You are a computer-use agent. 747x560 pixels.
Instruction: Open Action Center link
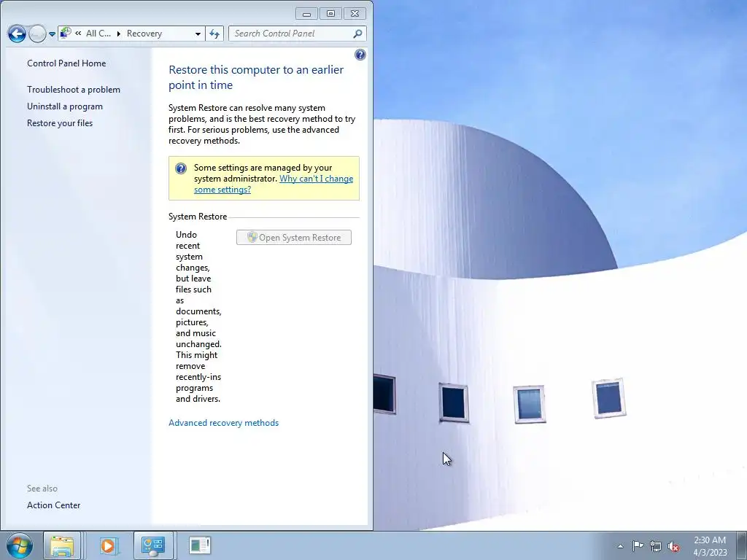click(53, 505)
